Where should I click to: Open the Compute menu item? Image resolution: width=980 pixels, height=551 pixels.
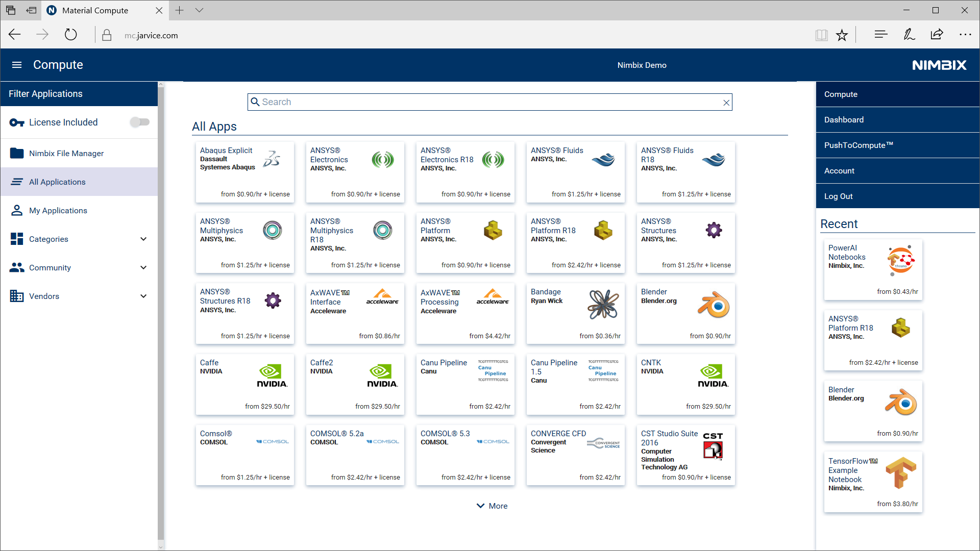(x=897, y=94)
